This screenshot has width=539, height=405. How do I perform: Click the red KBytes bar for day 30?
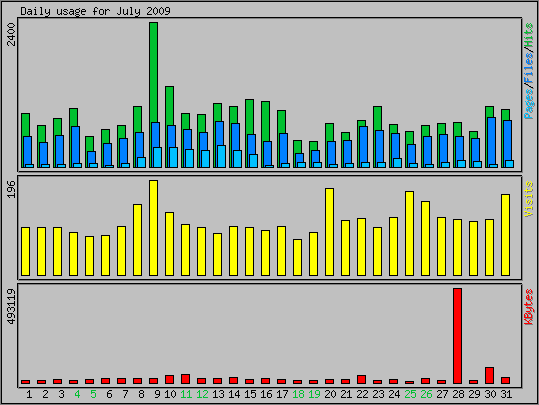490,375
